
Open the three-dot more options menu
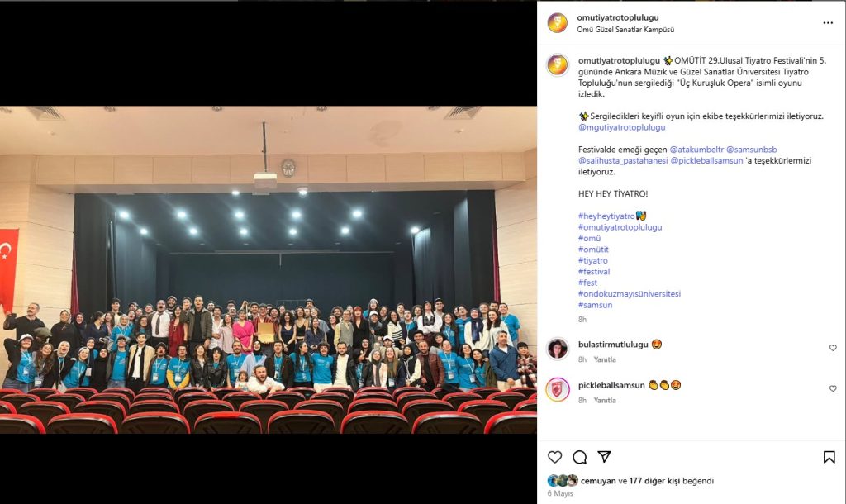coord(828,22)
